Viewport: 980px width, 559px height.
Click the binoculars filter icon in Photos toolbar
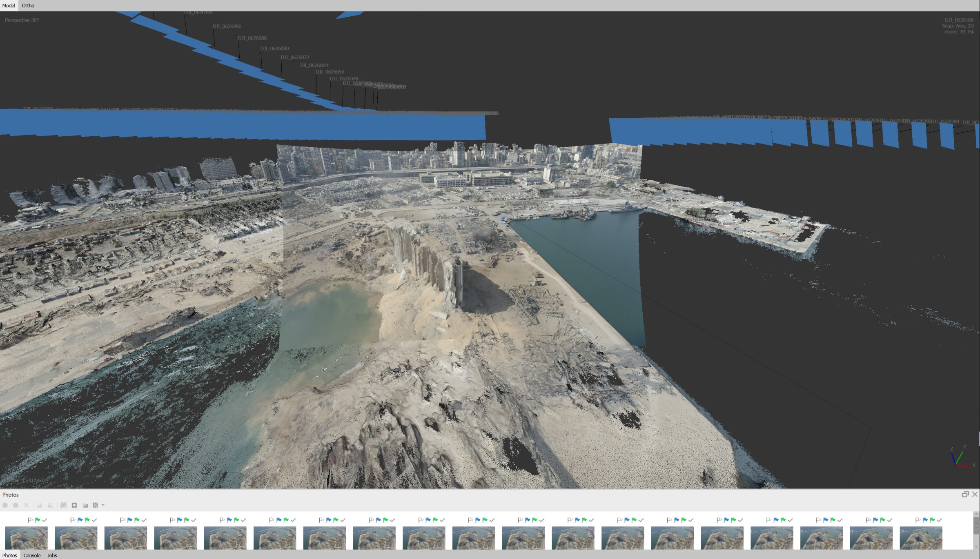[63, 505]
